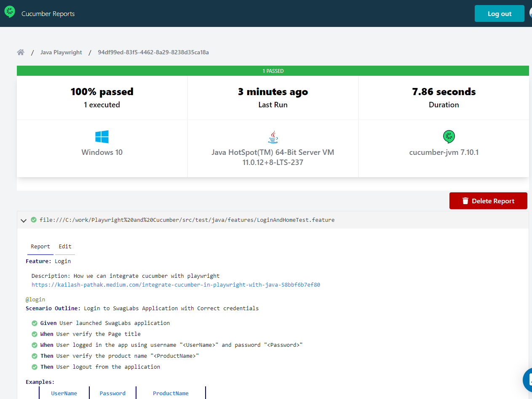Click the passed check beside the Given SwagLabs step

[35, 323]
